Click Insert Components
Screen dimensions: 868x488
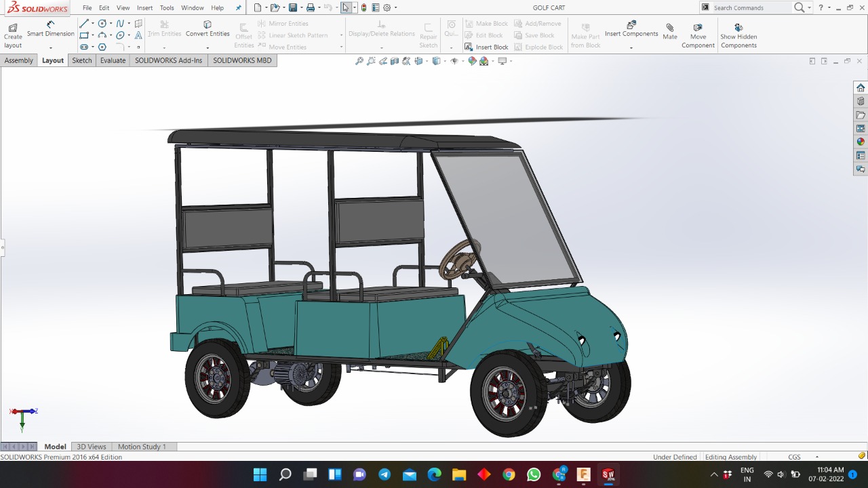point(631,29)
